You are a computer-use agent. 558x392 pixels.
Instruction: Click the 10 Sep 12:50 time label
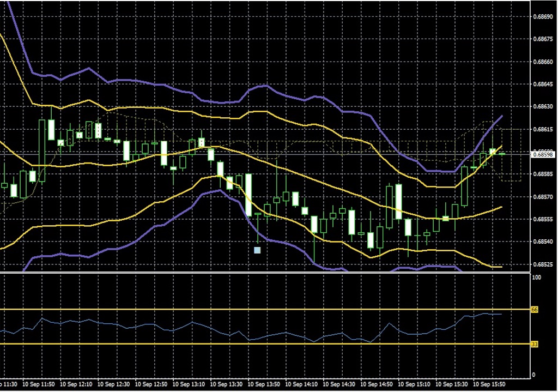(151, 384)
